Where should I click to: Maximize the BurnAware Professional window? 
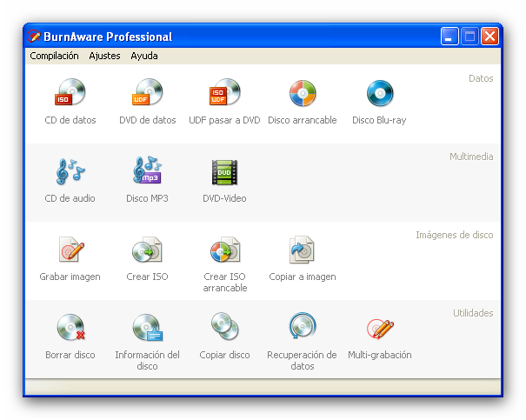tap(469, 37)
